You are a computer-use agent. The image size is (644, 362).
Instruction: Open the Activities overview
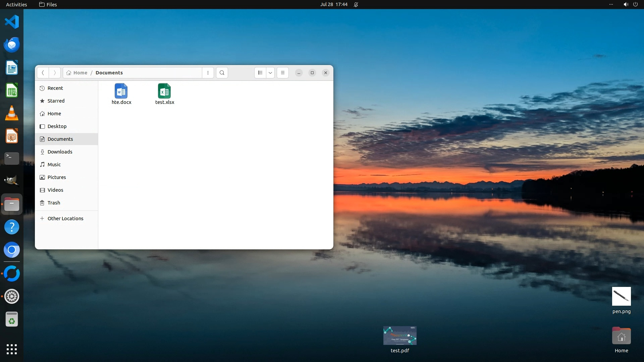coord(16,4)
